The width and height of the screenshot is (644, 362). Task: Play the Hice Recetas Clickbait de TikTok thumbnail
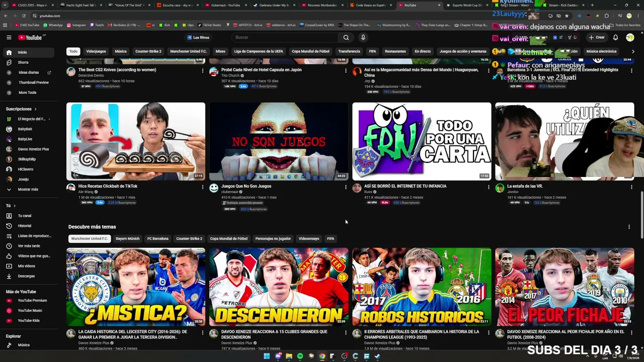point(136,141)
